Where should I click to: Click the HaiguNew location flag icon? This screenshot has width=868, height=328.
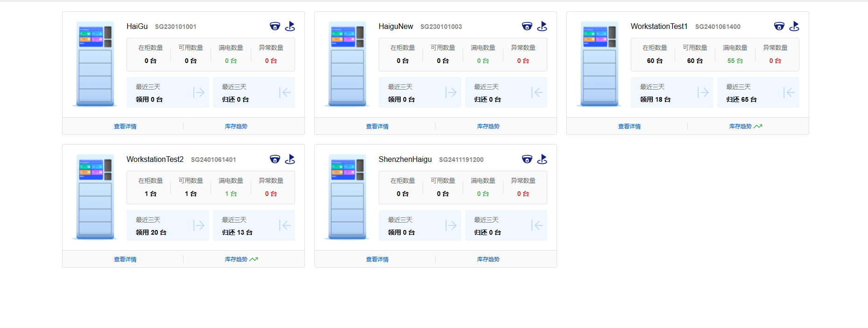click(x=542, y=27)
